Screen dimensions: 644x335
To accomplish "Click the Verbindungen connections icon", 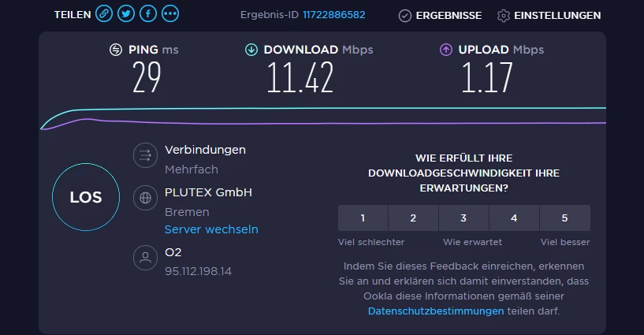I will (x=145, y=156).
